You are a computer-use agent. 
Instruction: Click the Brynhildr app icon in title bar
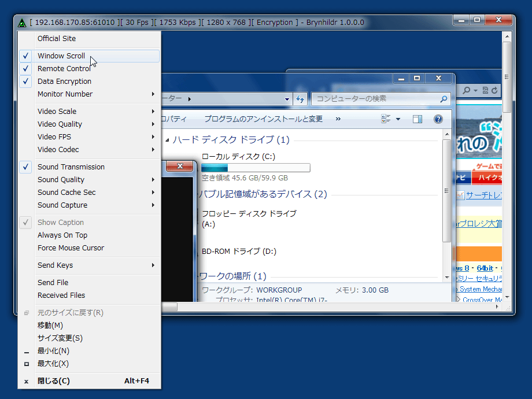point(21,23)
